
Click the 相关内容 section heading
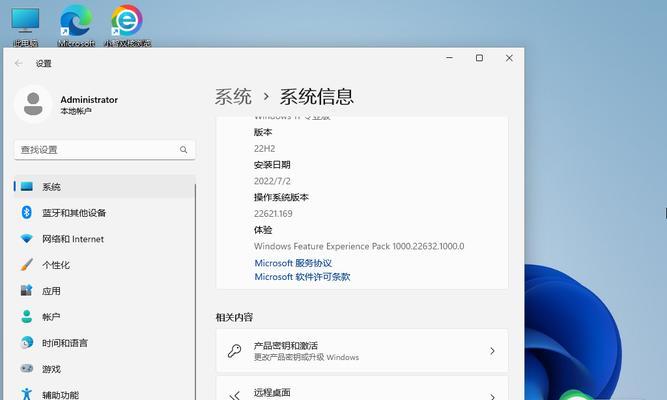pos(234,317)
